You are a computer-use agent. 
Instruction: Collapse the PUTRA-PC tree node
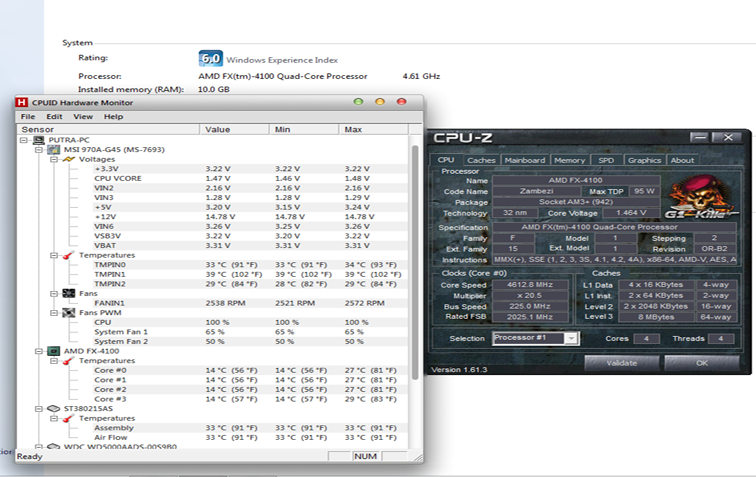pyautogui.click(x=23, y=140)
